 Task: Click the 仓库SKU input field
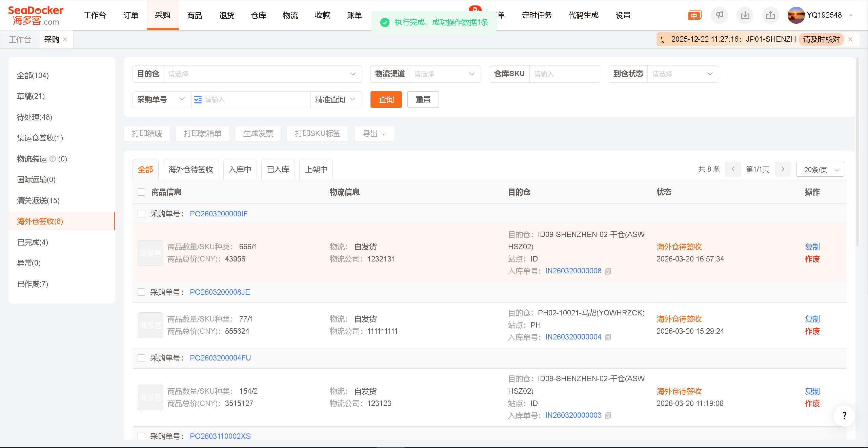tap(564, 74)
